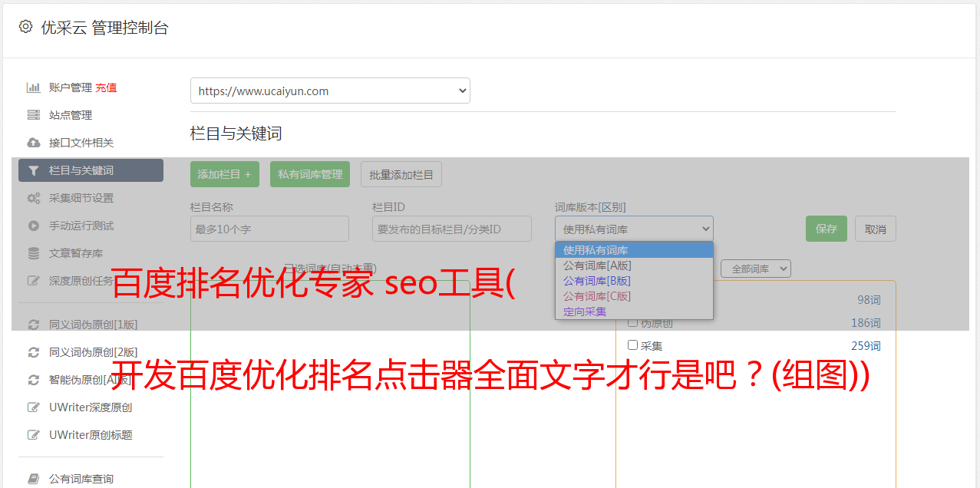Open 账户管理 in the sidebar
This screenshot has height=488, width=980.
point(71,87)
